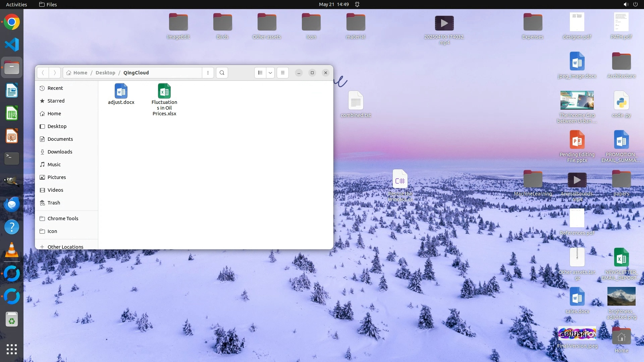Image resolution: width=644 pixels, height=362 pixels.
Task: Open the view options dropdown arrow
Action: click(270, 73)
